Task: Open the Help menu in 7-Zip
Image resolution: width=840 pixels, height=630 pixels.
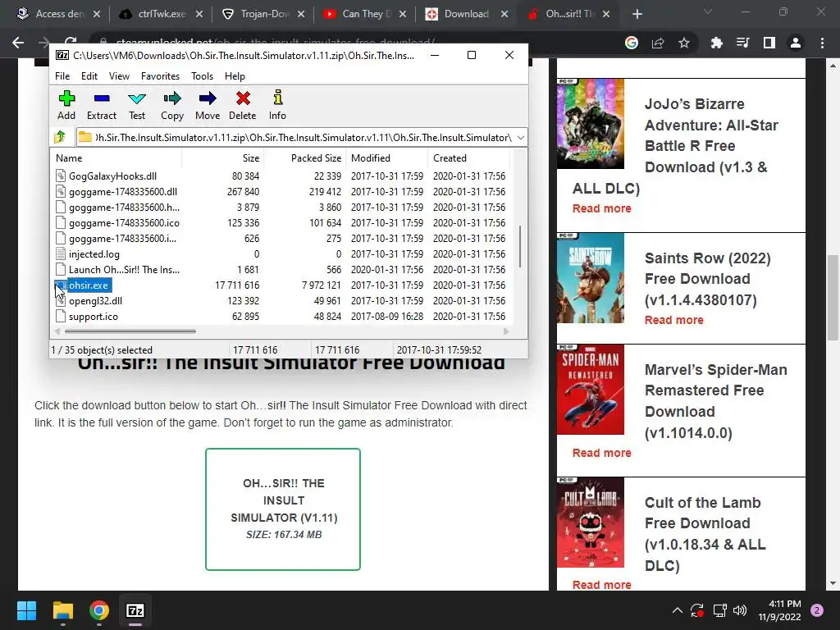Action: click(235, 76)
